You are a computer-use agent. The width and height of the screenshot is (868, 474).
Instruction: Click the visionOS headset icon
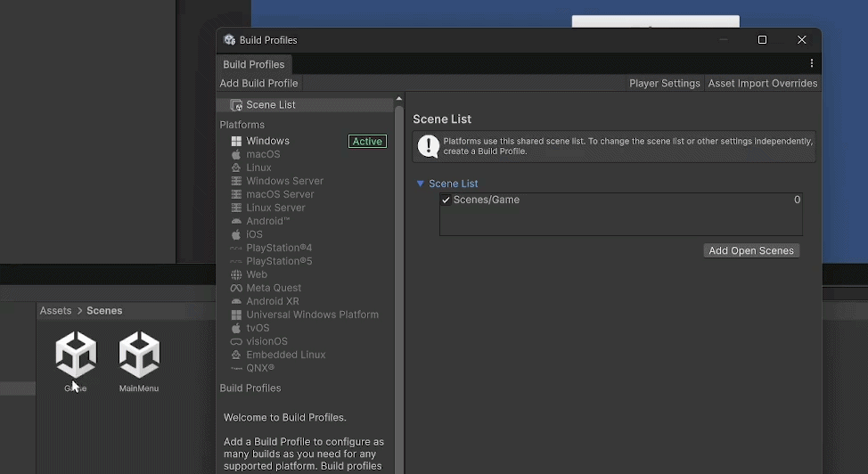click(x=236, y=341)
